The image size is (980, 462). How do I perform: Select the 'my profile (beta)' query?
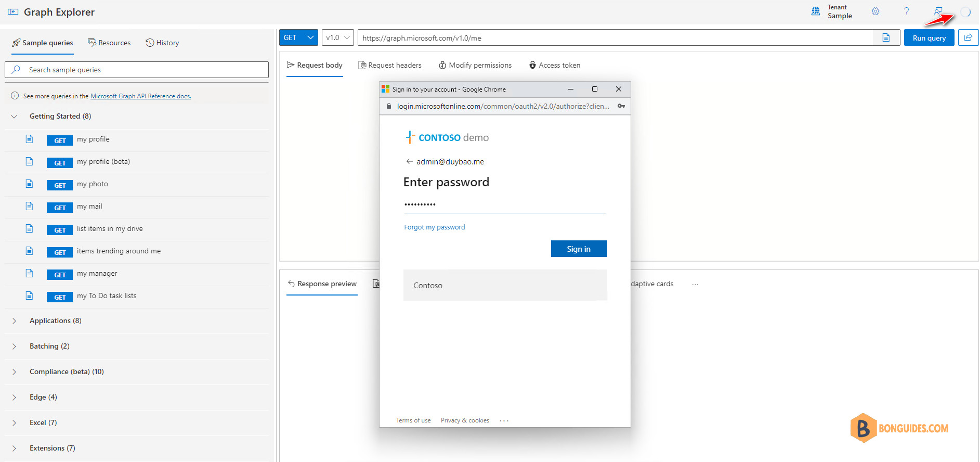pyautogui.click(x=103, y=162)
